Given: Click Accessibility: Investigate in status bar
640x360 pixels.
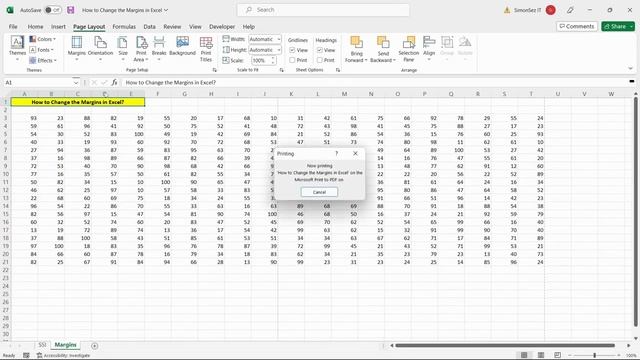Looking at the screenshot, I should (x=63, y=356).
